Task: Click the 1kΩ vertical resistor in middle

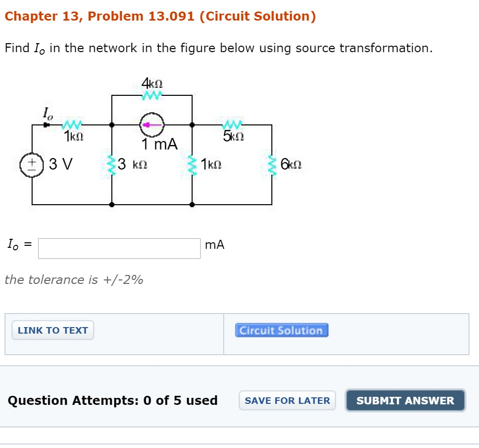Action: (192, 166)
